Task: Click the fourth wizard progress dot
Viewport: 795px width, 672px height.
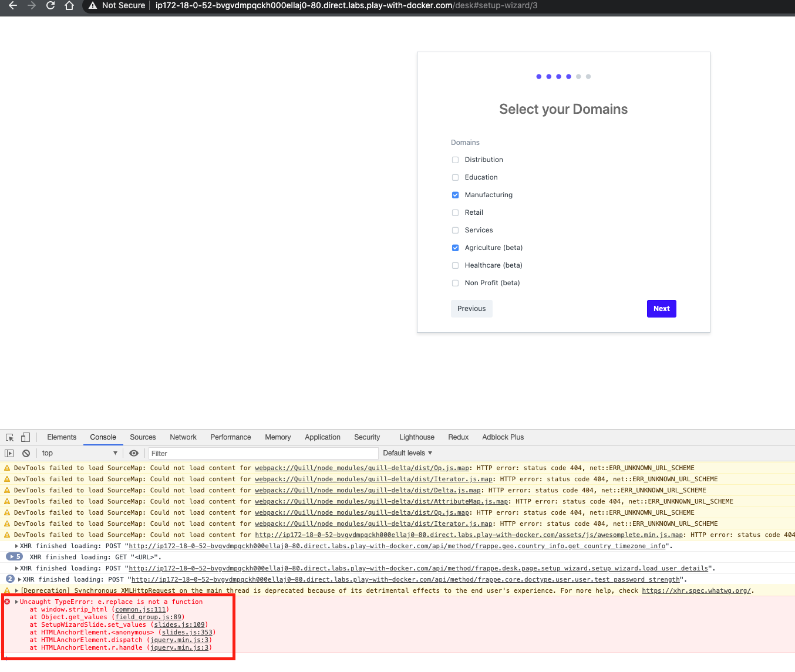Action: 568,76
